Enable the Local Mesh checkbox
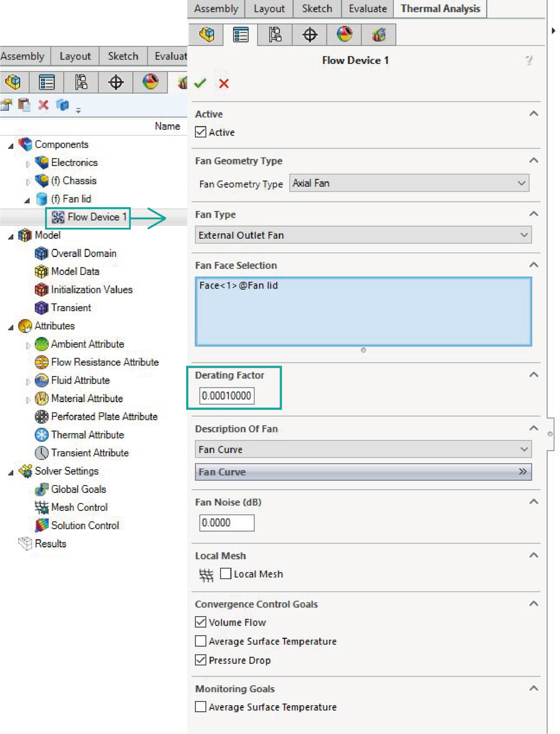The height and width of the screenshot is (734, 560). (x=226, y=574)
